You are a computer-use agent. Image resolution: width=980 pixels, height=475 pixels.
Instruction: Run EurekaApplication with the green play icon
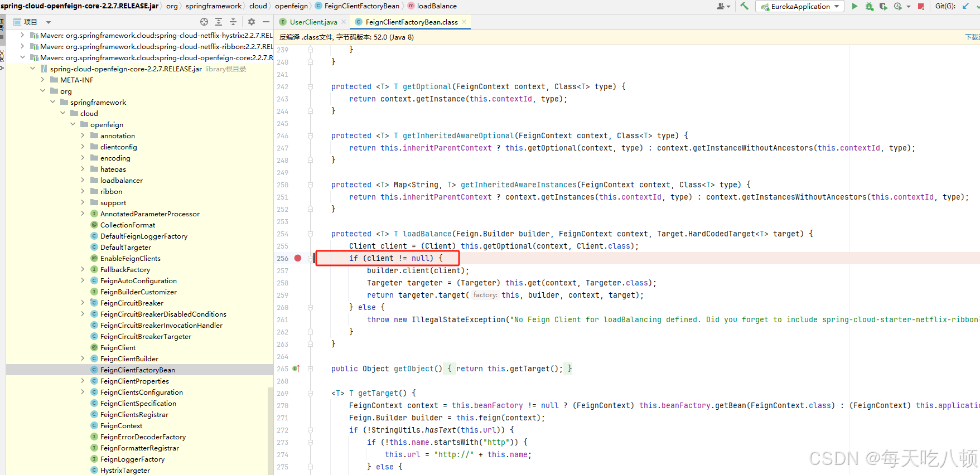[x=855, y=6]
